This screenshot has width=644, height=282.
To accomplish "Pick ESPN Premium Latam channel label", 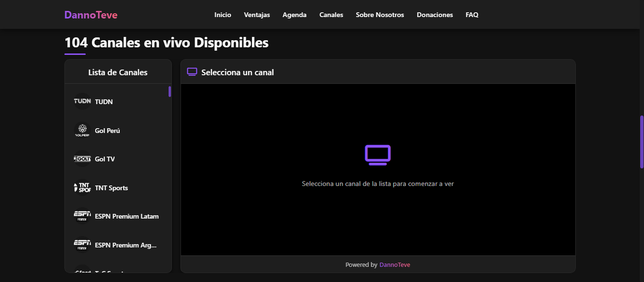I will [x=127, y=216].
